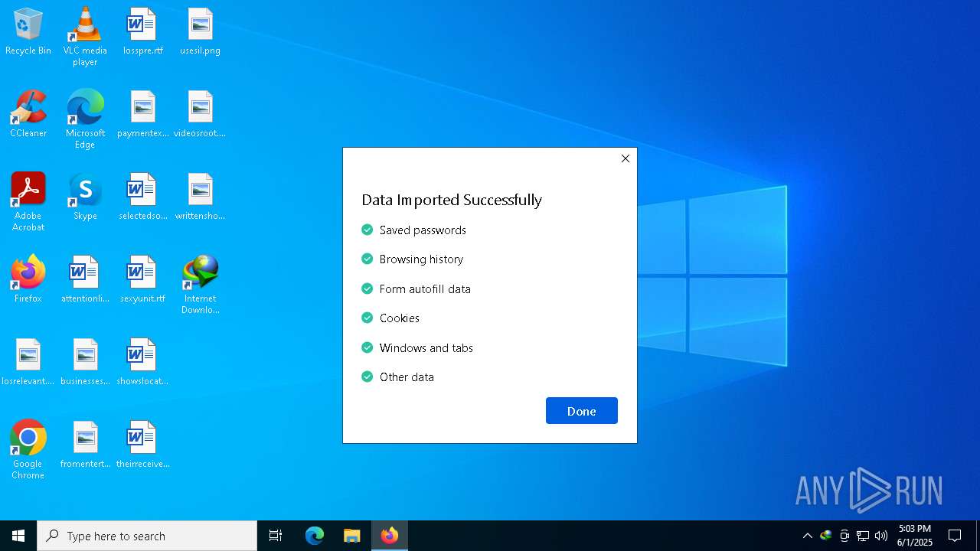This screenshot has width=980, height=551.
Task: Click Done in the import dialog
Action: (582, 411)
